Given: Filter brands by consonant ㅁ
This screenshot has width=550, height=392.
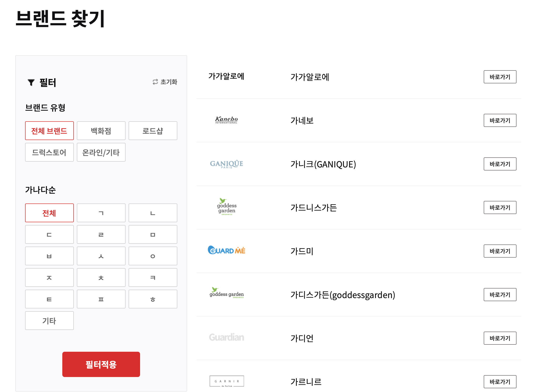Looking at the screenshot, I should 153,234.
